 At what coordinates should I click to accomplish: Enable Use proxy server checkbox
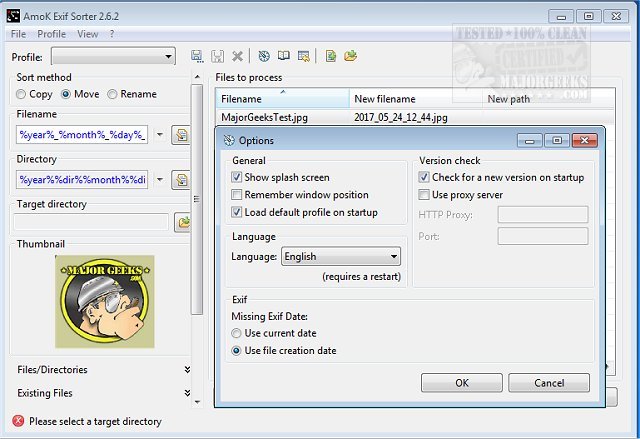tap(424, 195)
